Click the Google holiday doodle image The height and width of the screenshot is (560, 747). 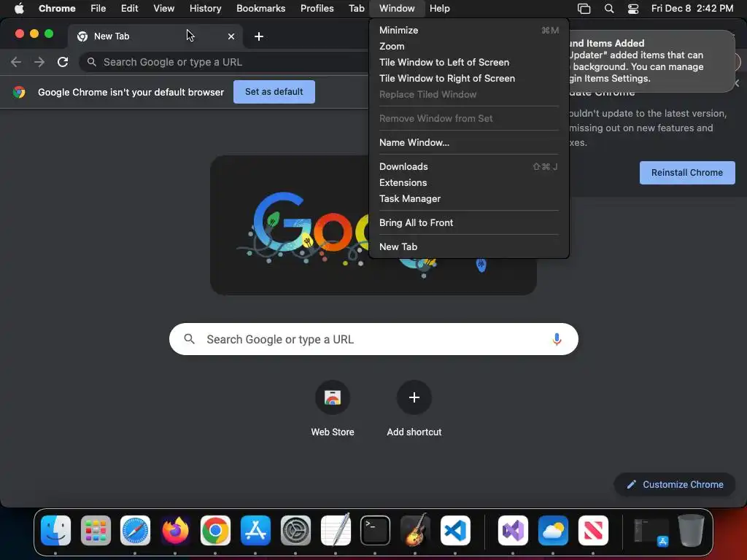point(373,225)
